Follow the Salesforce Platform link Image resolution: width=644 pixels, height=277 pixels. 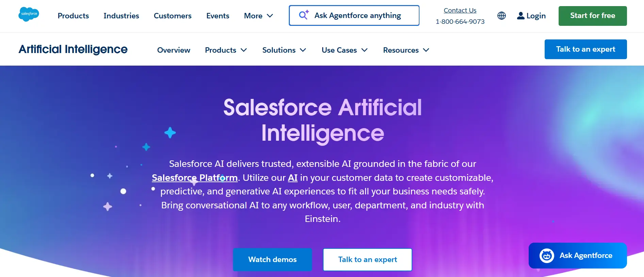[195, 178]
